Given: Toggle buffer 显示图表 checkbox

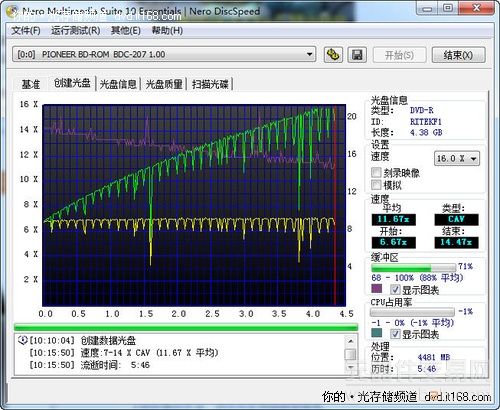Looking at the screenshot, I should [x=395, y=289].
